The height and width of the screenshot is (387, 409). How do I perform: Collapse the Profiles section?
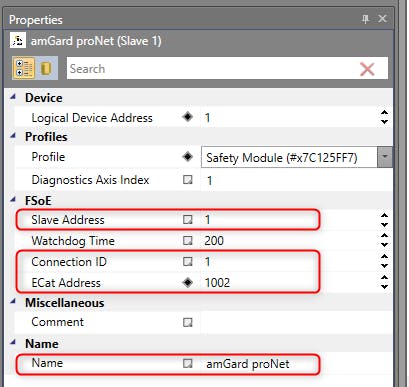click(13, 136)
